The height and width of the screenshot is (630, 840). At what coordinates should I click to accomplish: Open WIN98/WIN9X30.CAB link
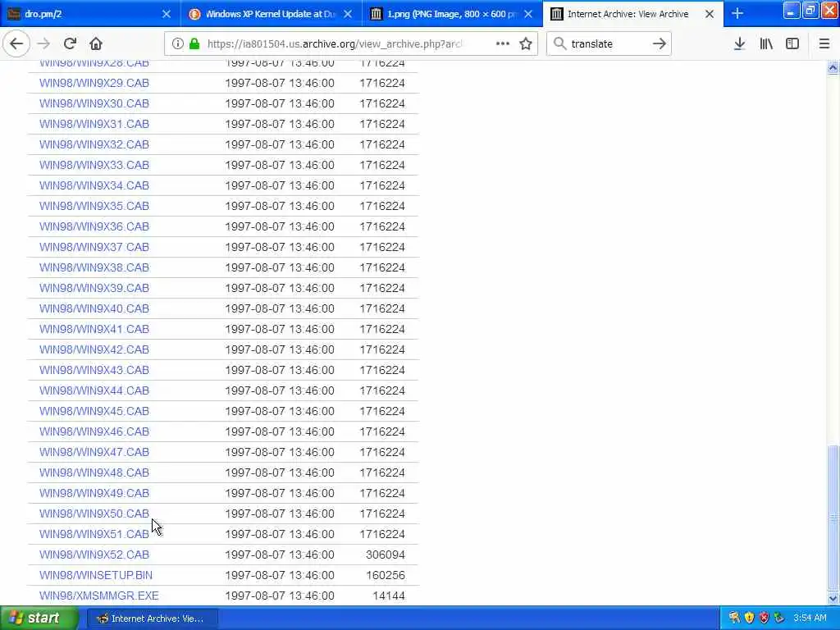click(94, 103)
